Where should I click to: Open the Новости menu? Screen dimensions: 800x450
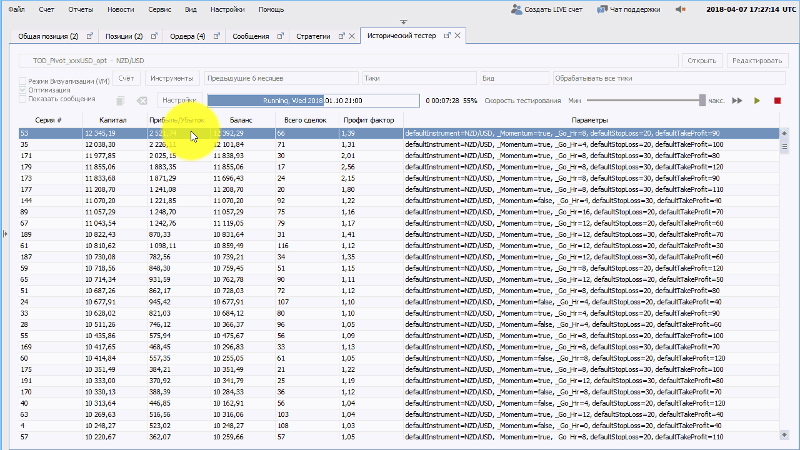(x=121, y=10)
